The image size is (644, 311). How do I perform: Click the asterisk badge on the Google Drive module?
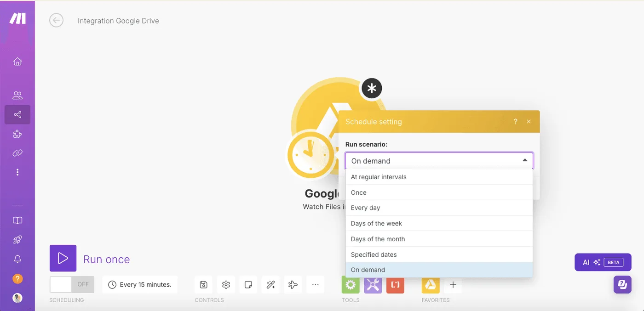[372, 88]
